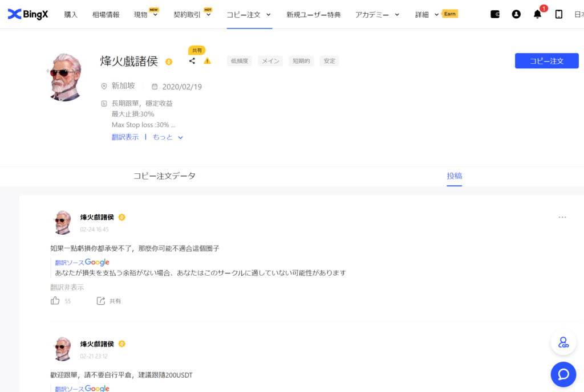Open the wallet icon in the header
584x392 pixels.
494,14
